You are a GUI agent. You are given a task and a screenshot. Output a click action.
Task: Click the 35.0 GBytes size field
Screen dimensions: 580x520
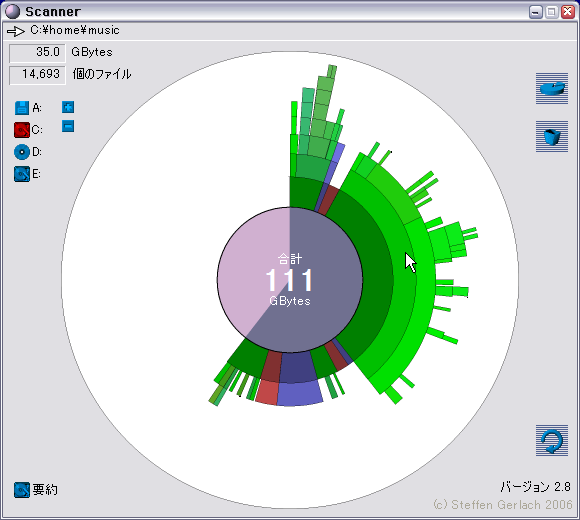tap(37, 53)
